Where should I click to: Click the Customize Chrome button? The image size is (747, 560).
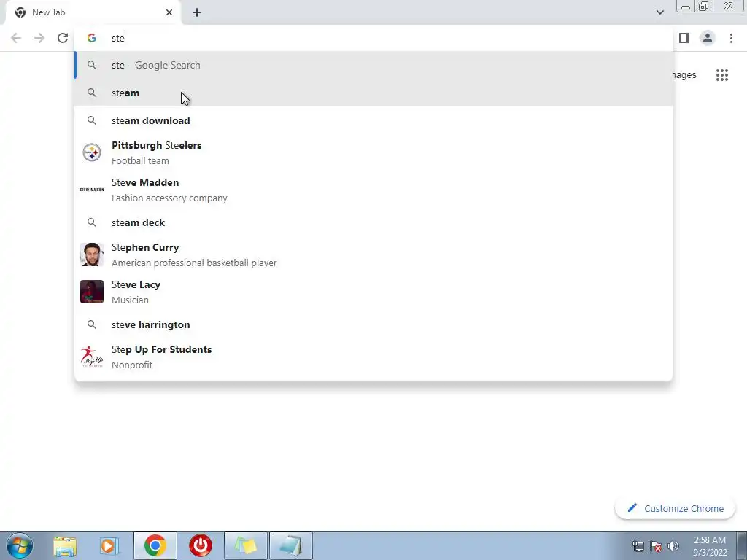point(675,508)
